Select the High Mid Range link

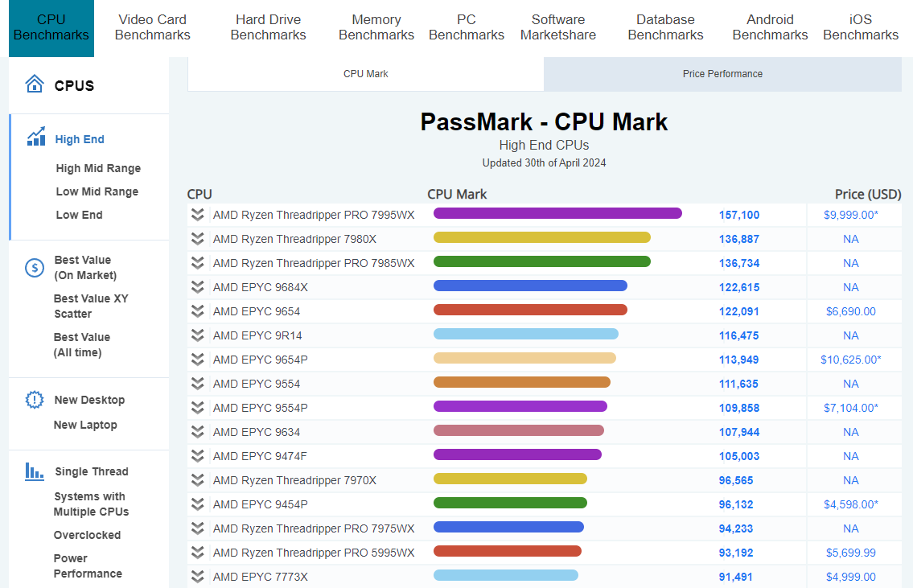(x=97, y=168)
